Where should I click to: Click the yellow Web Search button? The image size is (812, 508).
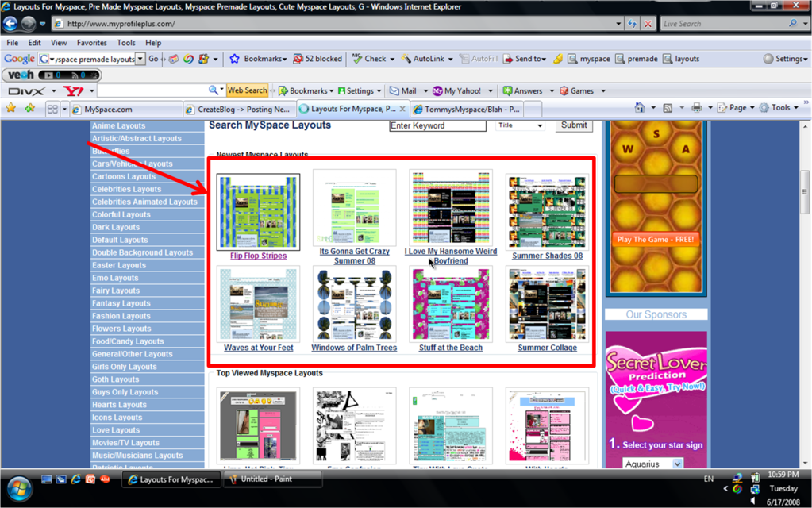click(248, 90)
